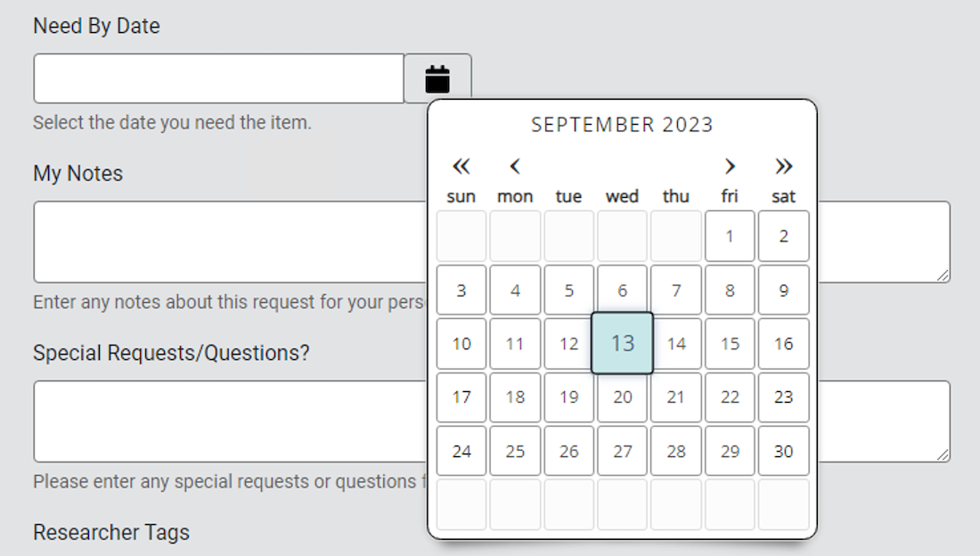
Task: Select September 30, the last day
Action: pyautogui.click(x=783, y=451)
